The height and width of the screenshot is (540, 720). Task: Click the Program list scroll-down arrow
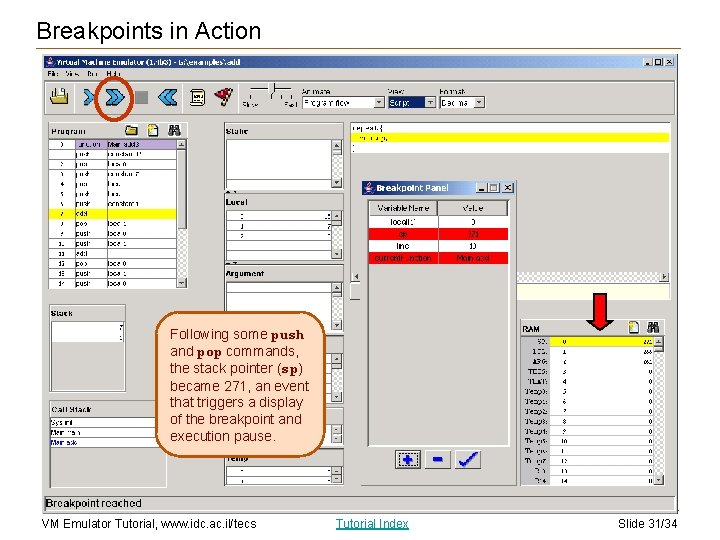tap(181, 283)
